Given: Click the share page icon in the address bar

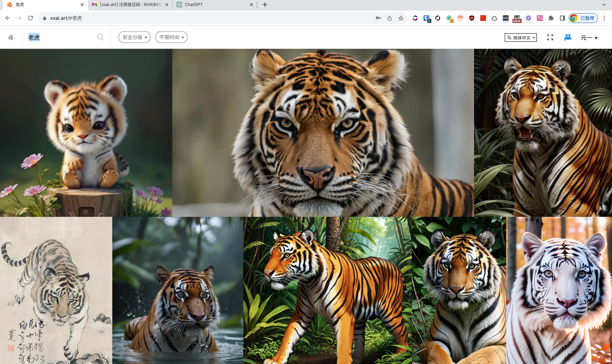Looking at the screenshot, I should (x=389, y=18).
